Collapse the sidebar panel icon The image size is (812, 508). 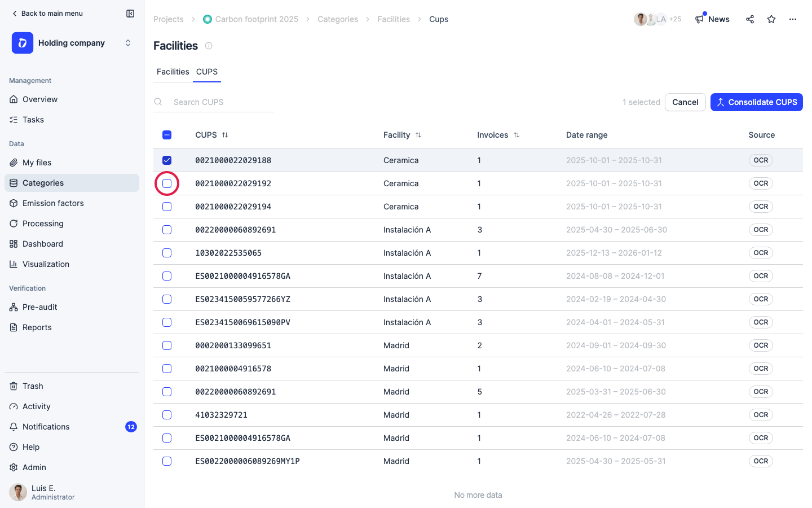click(x=130, y=14)
